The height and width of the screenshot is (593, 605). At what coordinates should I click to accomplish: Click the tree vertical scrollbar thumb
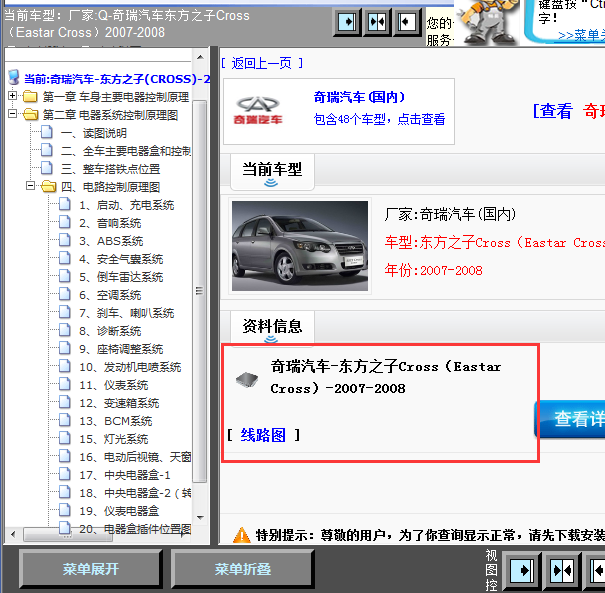pyautogui.click(x=199, y=291)
